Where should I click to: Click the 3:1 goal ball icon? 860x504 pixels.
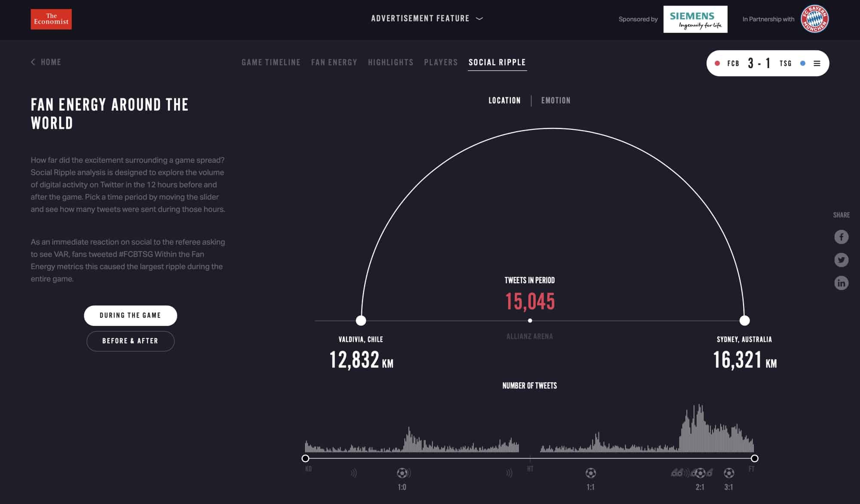(x=729, y=473)
